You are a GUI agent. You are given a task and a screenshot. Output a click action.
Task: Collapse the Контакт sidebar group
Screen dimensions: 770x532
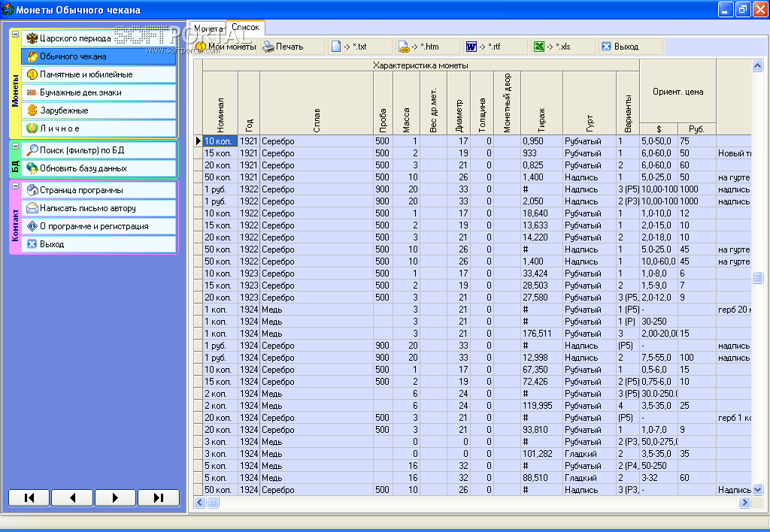pyautogui.click(x=15, y=186)
